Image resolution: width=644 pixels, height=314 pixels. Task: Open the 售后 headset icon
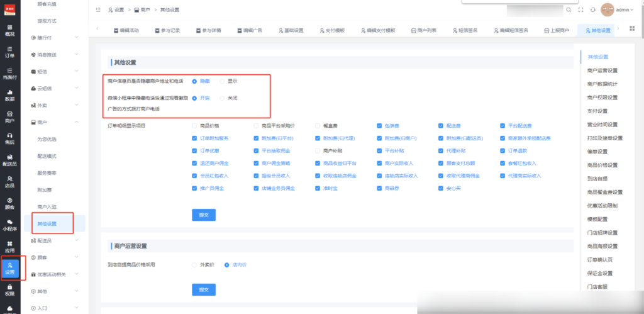(x=9, y=138)
